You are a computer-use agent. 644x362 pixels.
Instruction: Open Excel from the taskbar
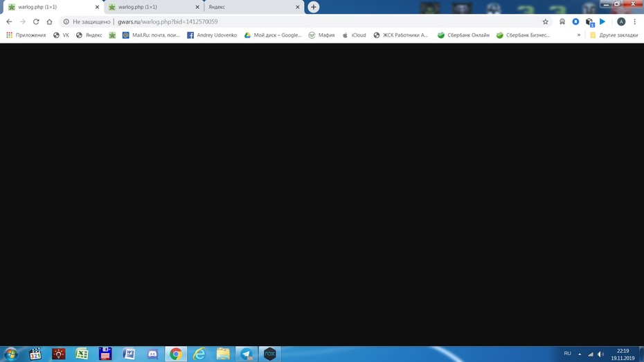point(82,354)
